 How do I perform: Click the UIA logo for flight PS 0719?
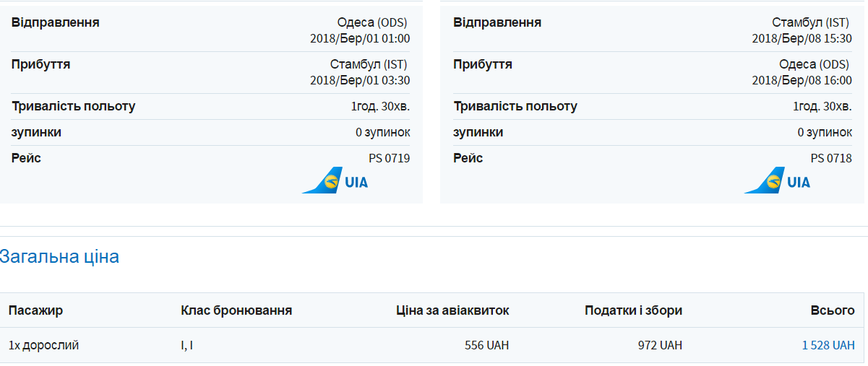click(335, 180)
